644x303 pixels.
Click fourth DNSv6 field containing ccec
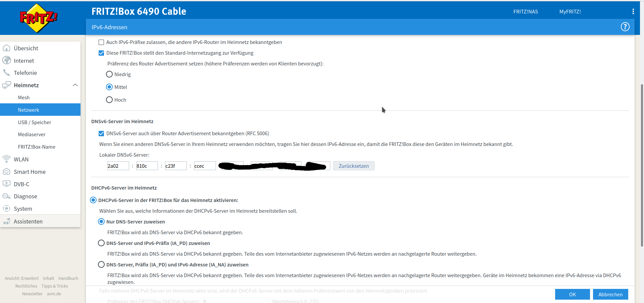click(205, 166)
